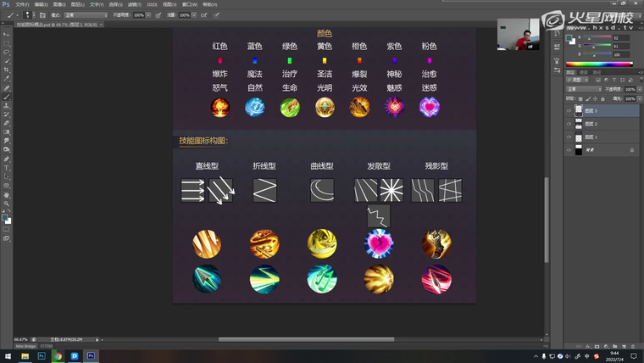
Task: Toggle visibility of layer 图层 2
Action: point(569,124)
